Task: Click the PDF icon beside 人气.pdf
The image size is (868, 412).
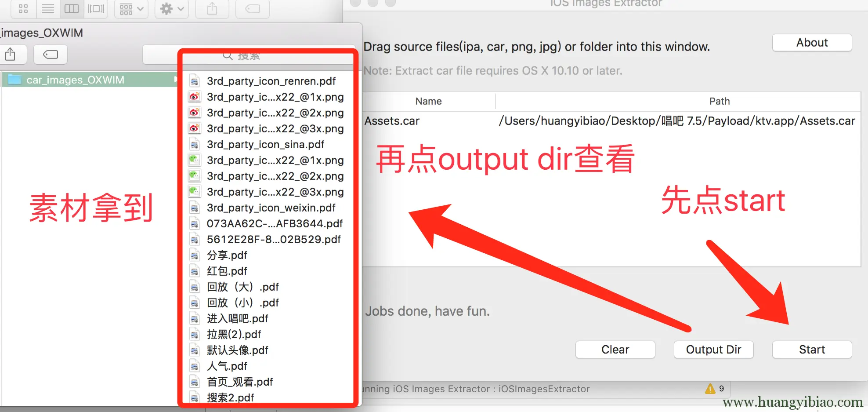Action: [194, 366]
